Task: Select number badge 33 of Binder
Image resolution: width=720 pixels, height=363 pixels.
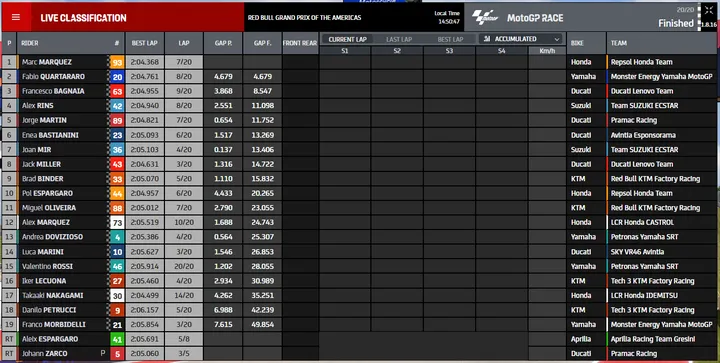Action: tap(117, 179)
